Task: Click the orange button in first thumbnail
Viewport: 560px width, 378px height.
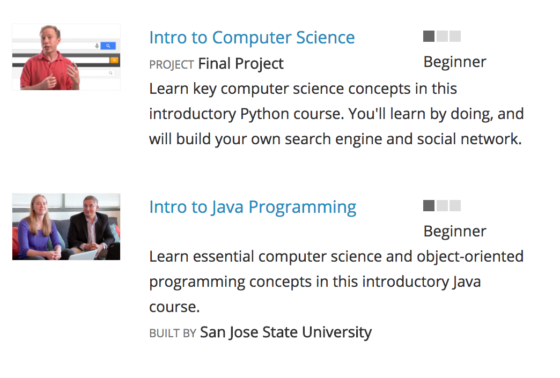Action: [114, 60]
